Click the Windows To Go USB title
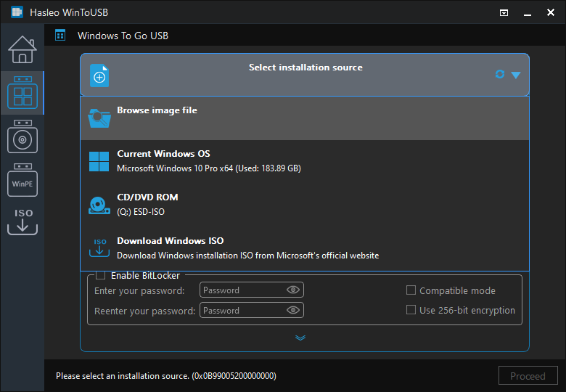Image resolution: width=566 pixels, height=392 pixels. pos(123,36)
